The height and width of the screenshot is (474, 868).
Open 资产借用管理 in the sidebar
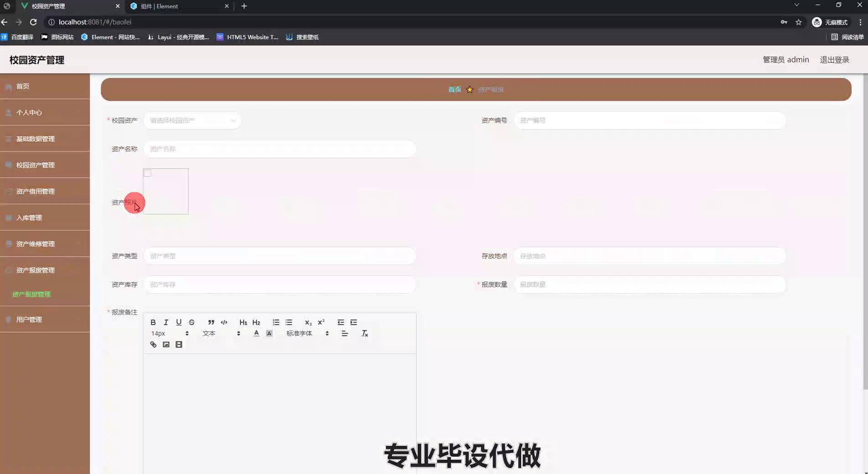[36, 191]
